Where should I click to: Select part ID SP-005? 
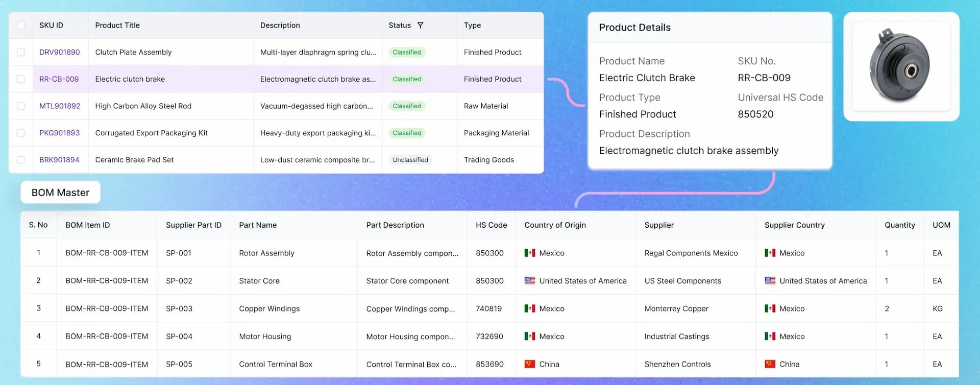click(179, 364)
